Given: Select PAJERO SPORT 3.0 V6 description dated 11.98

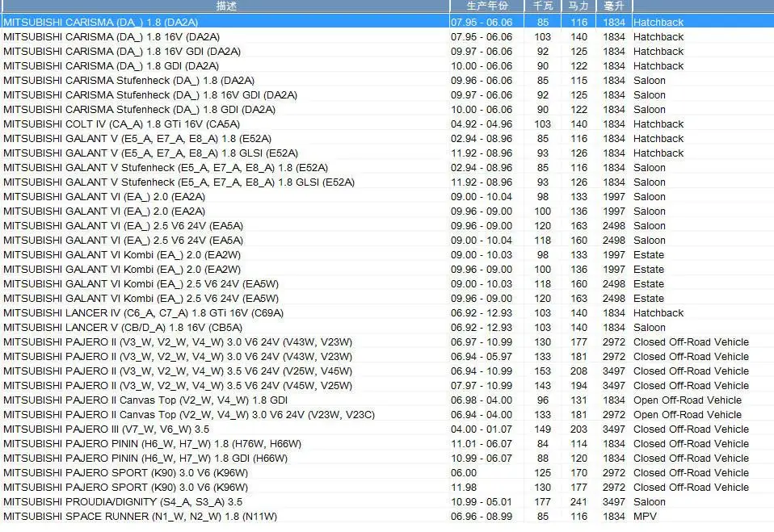Looking at the screenshot, I should pyautogui.click(x=125, y=488).
